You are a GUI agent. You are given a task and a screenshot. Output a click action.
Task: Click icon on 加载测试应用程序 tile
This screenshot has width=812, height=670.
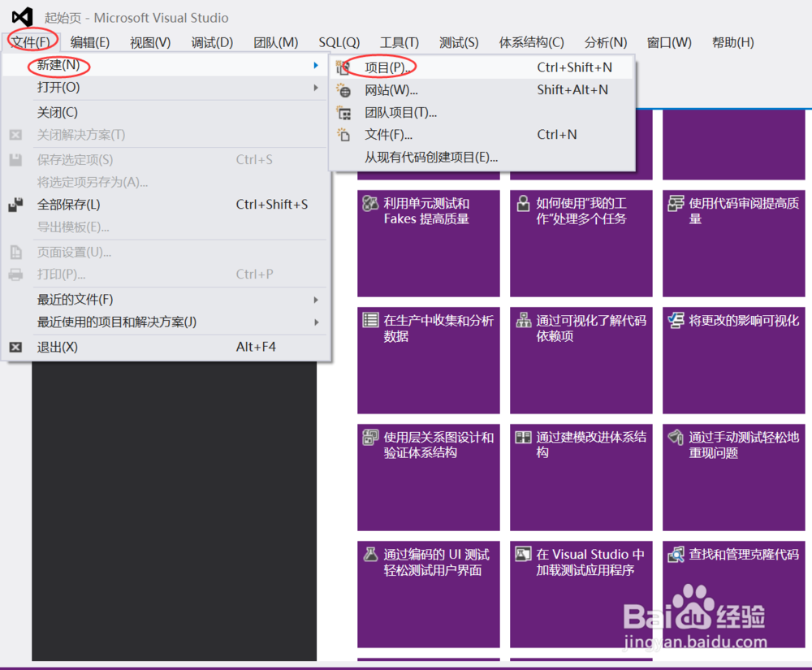[x=523, y=555]
